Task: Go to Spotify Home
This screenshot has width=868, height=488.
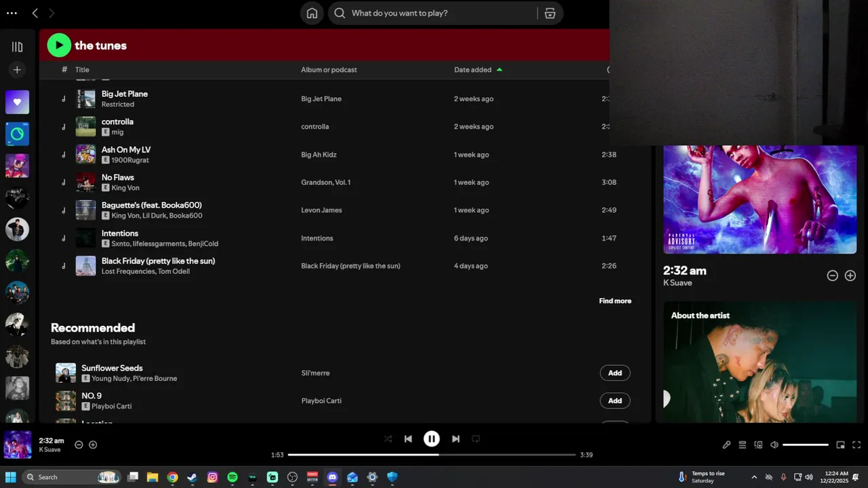Action: pos(312,13)
